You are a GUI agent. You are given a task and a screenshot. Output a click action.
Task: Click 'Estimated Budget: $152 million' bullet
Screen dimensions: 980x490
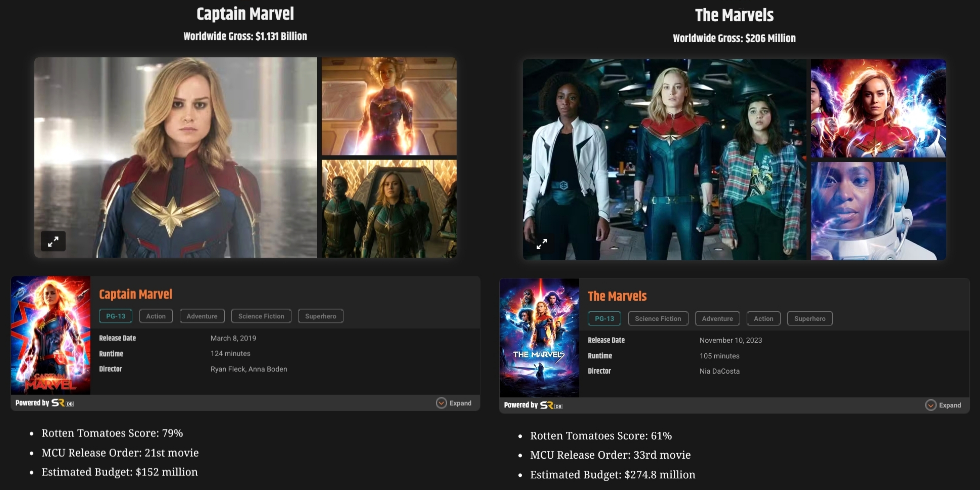pos(120,472)
